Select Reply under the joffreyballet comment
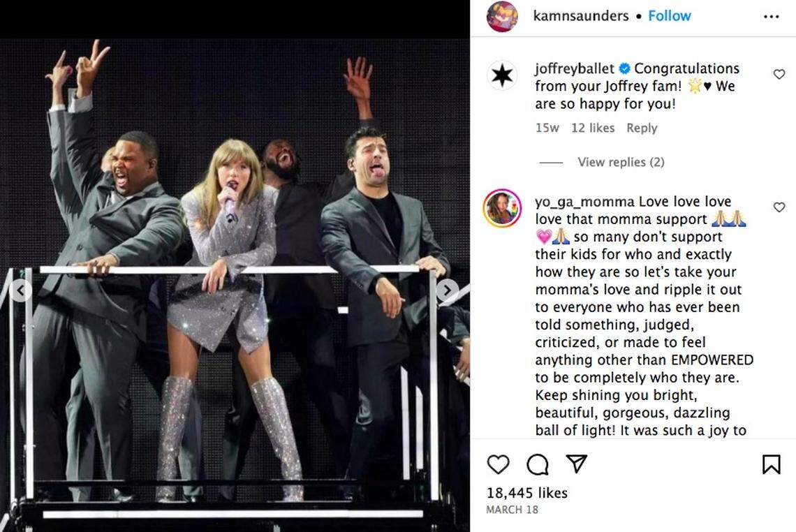Screen dimensions: 796x532 641,128
